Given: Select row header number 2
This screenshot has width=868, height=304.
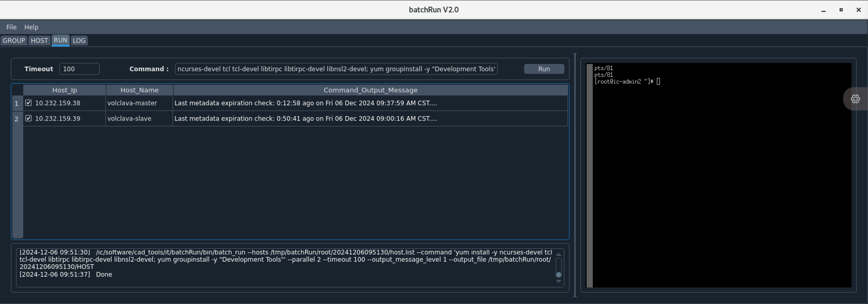Looking at the screenshot, I should click(x=17, y=119).
